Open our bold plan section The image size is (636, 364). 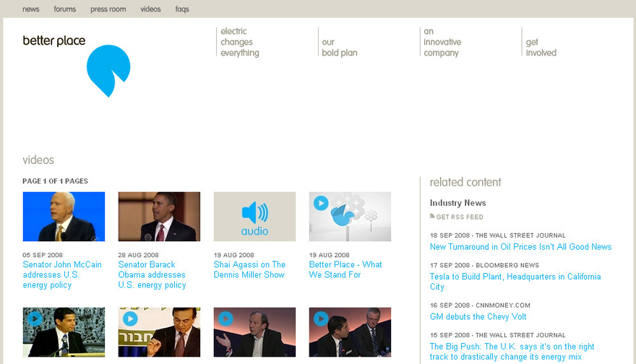pyautogui.click(x=340, y=48)
